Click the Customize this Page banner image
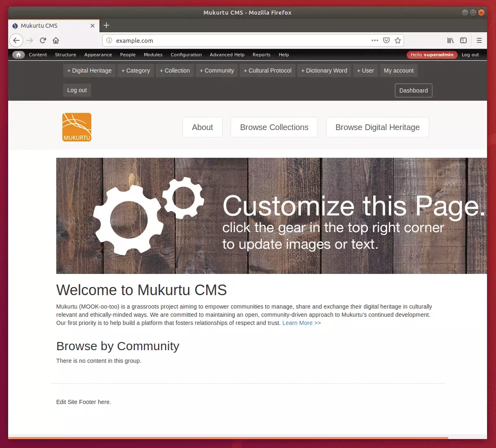496x448 pixels. coord(271,216)
